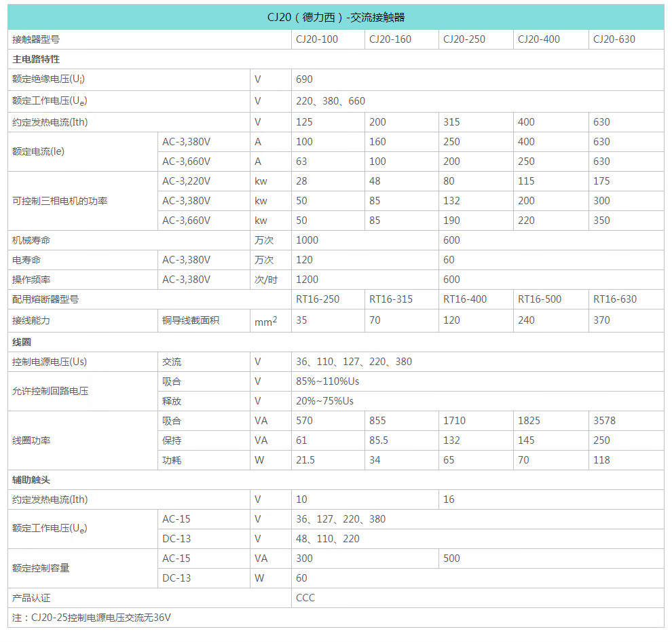
Task: Click the '辅助触头' section heading
Action: 31,480
